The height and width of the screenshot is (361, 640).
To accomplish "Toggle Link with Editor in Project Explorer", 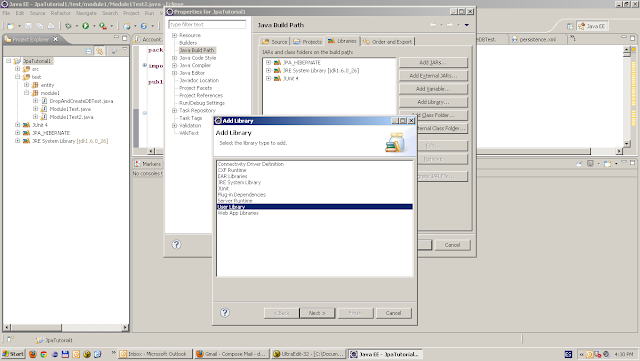I will click(x=99, y=51).
